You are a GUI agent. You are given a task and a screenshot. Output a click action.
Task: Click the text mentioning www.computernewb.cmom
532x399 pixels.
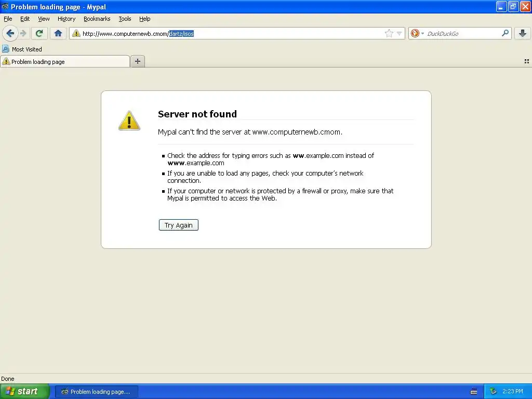250,132
